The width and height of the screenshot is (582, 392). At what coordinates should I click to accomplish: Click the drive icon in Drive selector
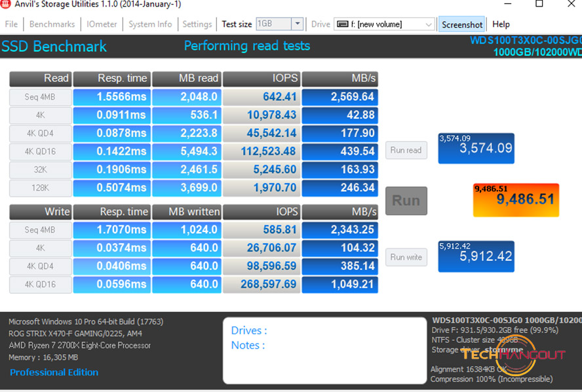(342, 24)
